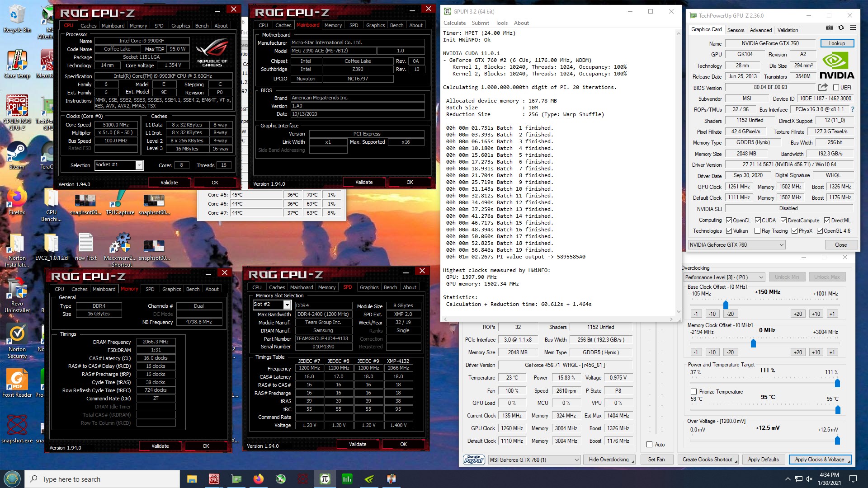Viewport: 868px width, 488px height.
Task: Toggle the DirectCompute checkbox
Action: [784, 221]
